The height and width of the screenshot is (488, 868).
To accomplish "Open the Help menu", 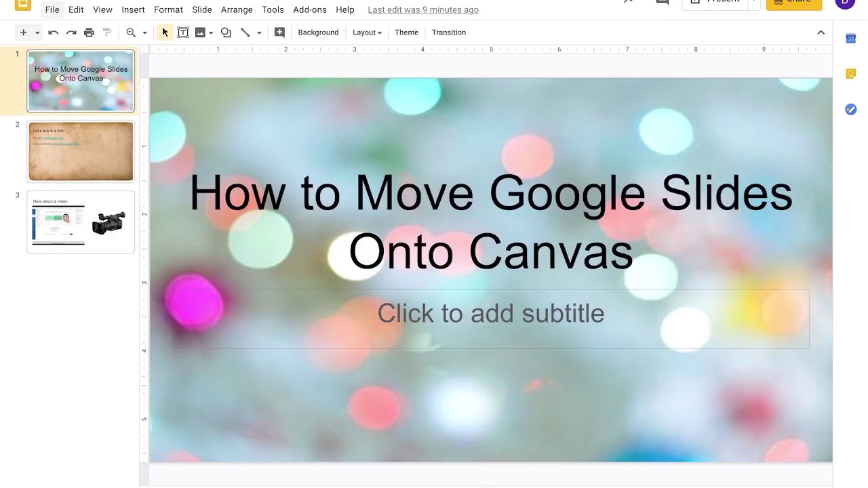I will 345,9.
